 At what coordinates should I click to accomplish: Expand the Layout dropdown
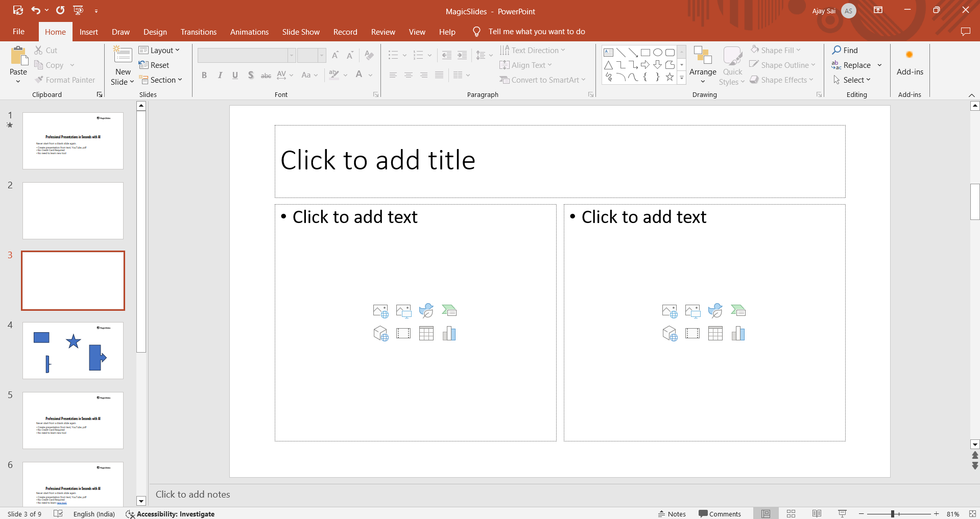[159, 51]
